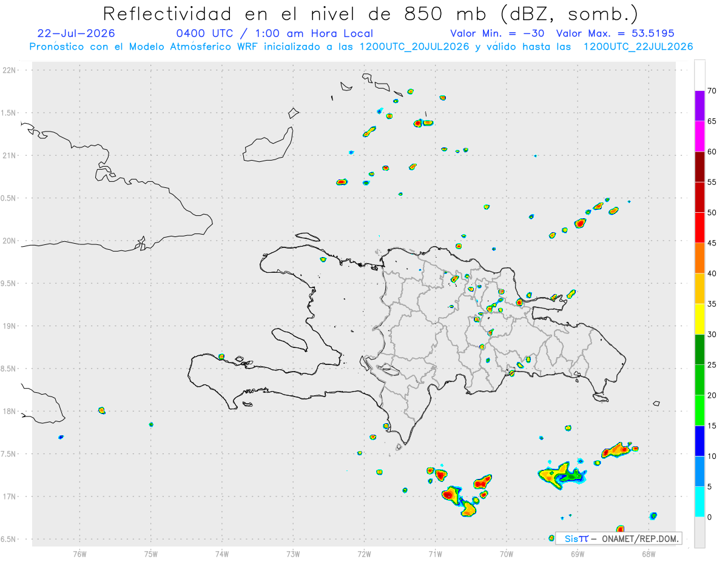Viewport: 728px width, 562px height.
Task: Select the "Valor Max. = 53.5195" text
Action: [x=615, y=33]
